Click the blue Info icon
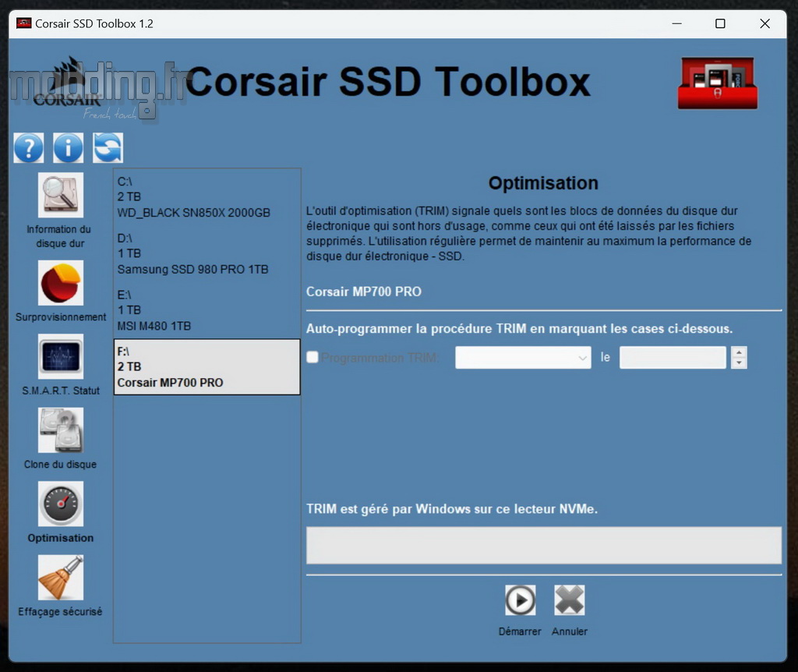Viewport: 798px width, 672px height. pyautogui.click(x=69, y=148)
